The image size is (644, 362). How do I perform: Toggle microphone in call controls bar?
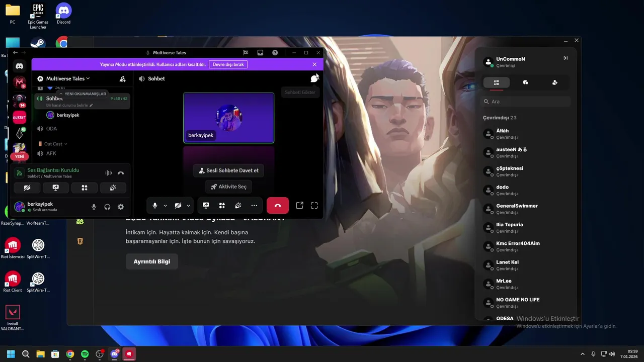(x=155, y=205)
